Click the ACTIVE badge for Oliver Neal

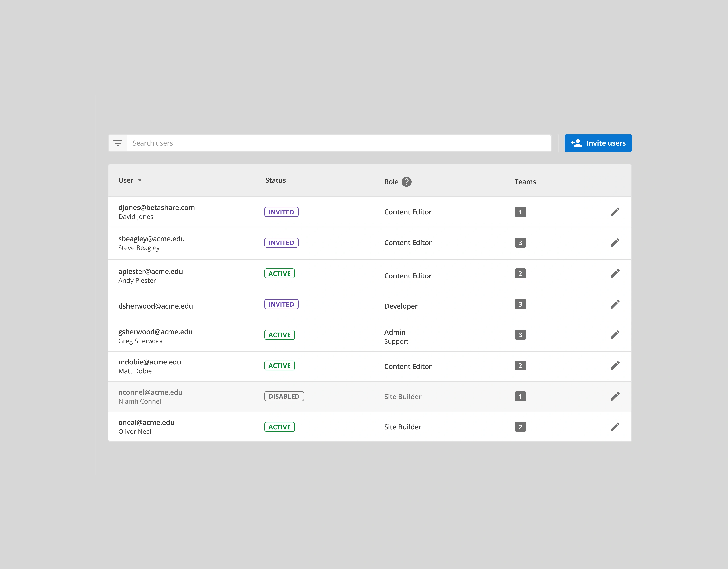[x=279, y=427]
